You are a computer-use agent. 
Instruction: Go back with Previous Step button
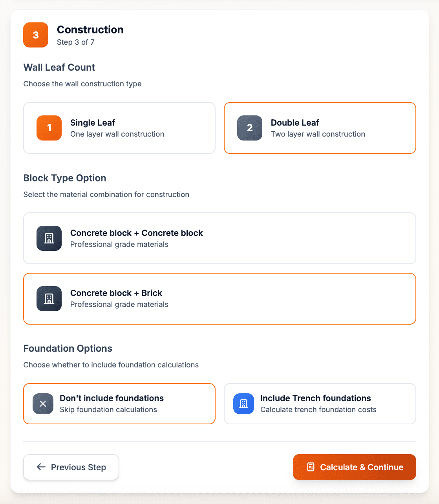click(71, 467)
